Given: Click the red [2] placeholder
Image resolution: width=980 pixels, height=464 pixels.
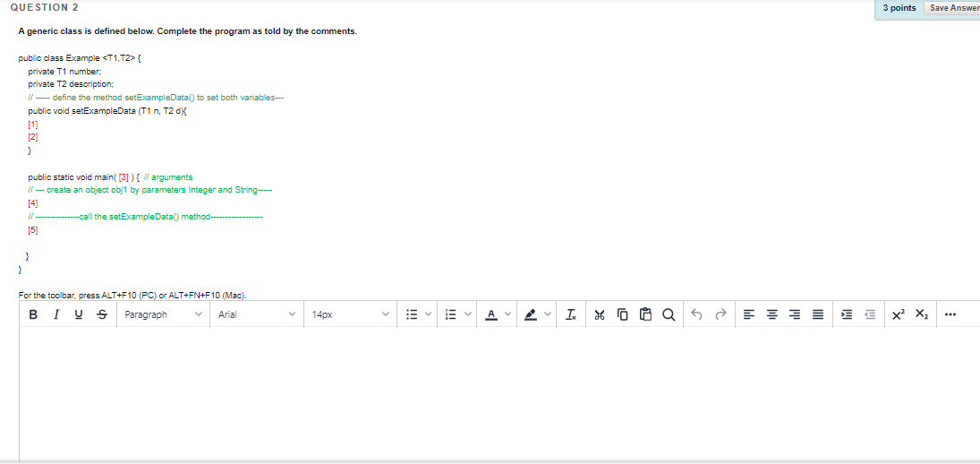Looking at the screenshot, I should (33, 137).
